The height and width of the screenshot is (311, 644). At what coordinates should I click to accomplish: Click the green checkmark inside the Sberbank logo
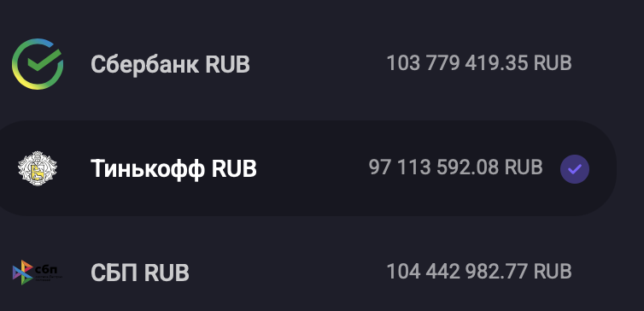(x=44, y=61)
